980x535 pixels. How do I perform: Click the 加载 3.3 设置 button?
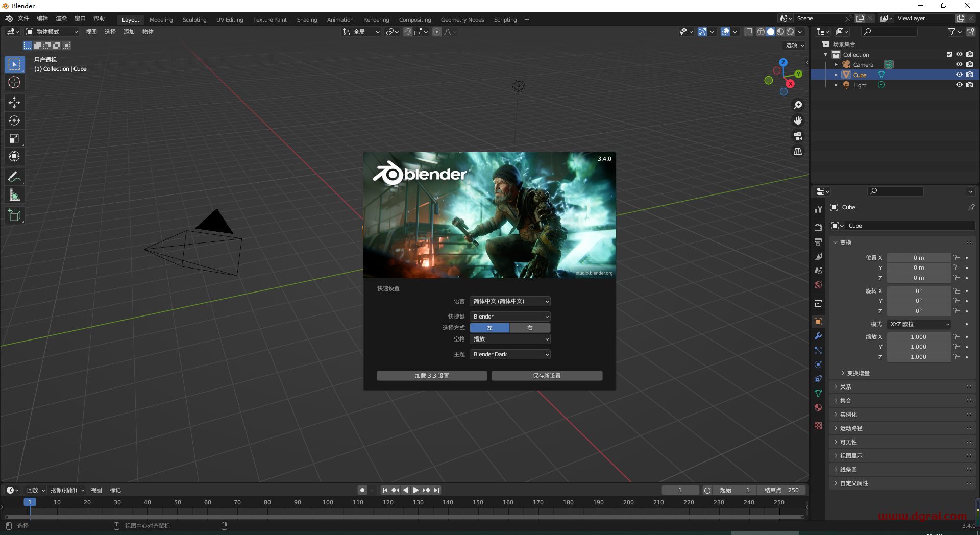tap(432, 376)
